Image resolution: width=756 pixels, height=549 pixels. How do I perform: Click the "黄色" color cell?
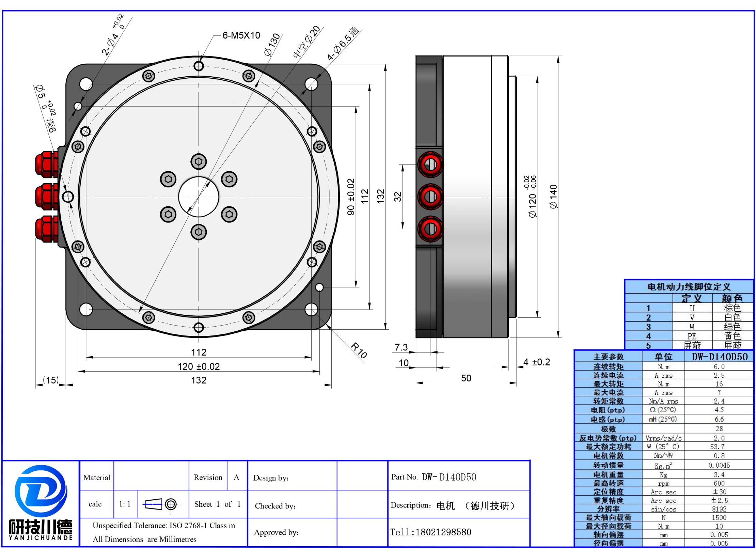click(x=733, y=336)
